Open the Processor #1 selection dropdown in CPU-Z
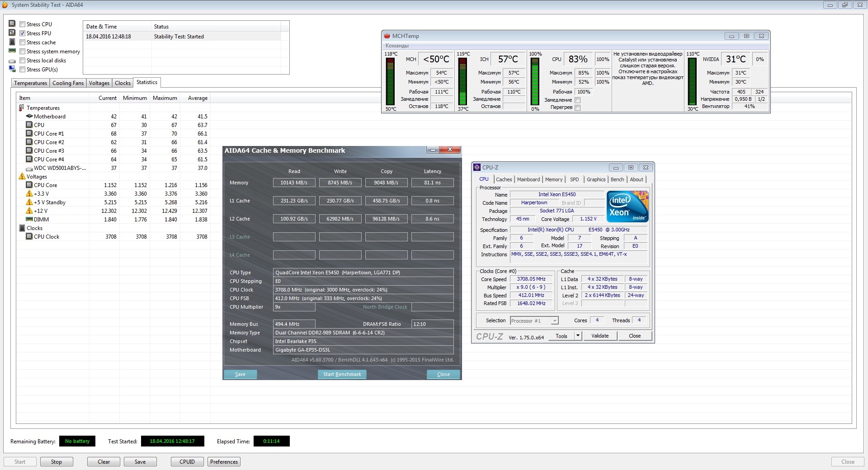The height and width of the screenshot is (470, 868). [555, 320]
